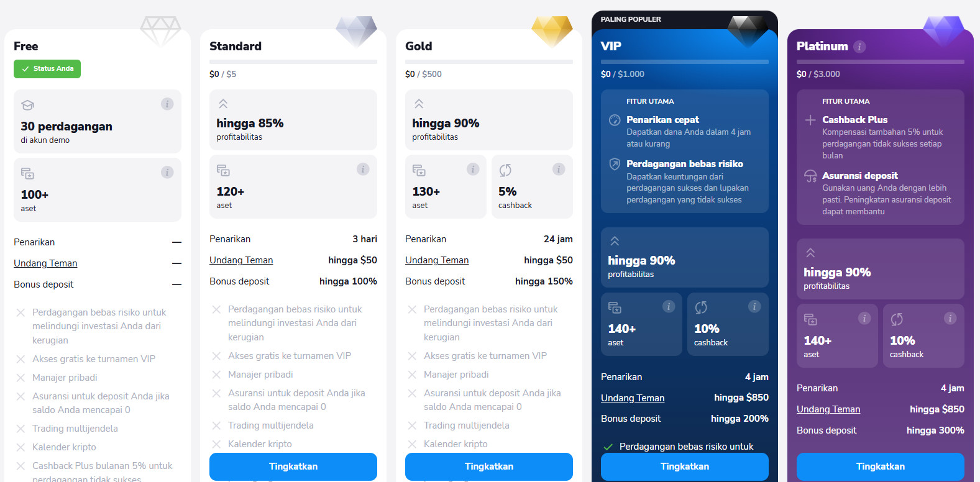
Task: Click the Standard $0 / $5 progress bar
Action: 293,61
